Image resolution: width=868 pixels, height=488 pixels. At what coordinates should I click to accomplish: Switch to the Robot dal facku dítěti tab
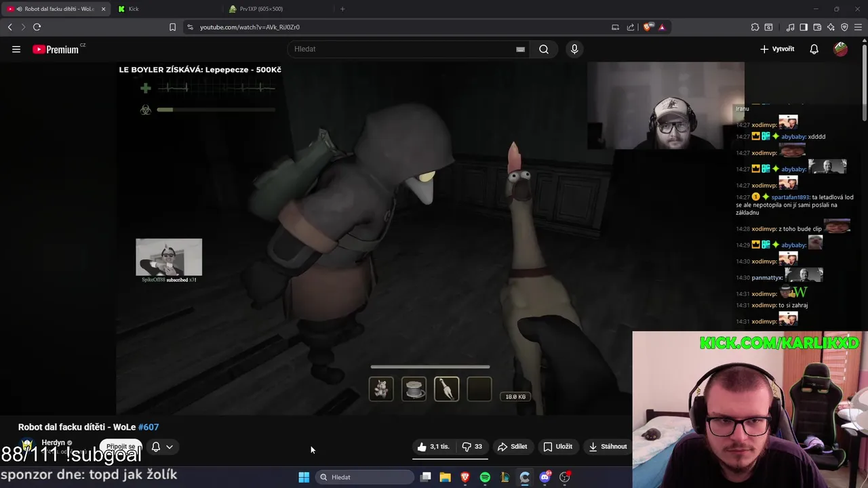[54, 9]
